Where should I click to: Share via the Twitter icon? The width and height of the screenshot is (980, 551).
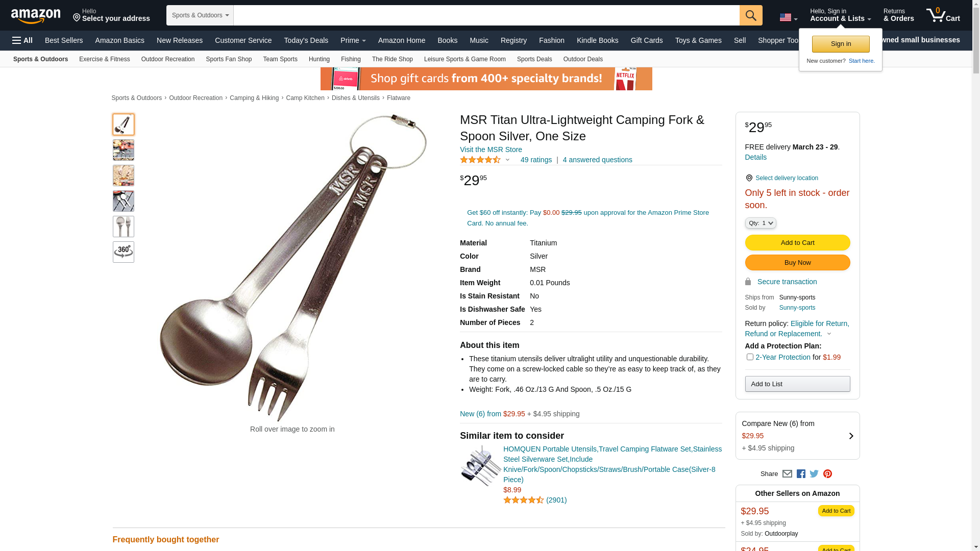pyautogui.click(x=814, y=474)
